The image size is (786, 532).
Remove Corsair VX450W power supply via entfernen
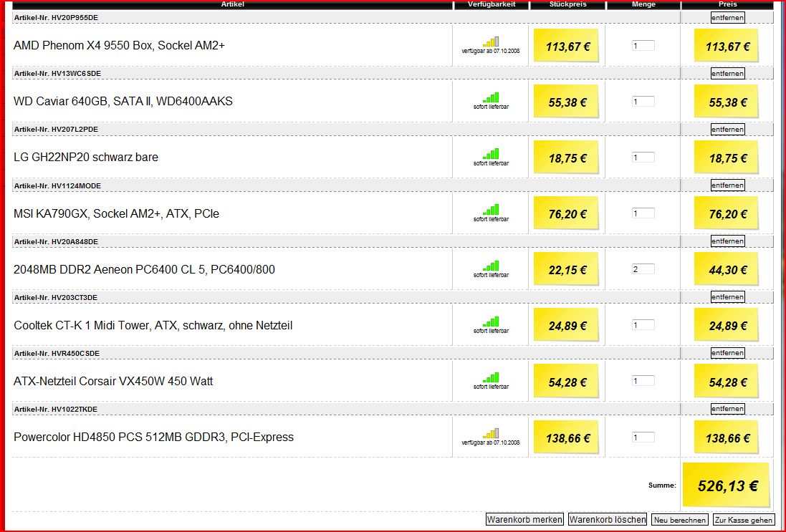point(727,353)
